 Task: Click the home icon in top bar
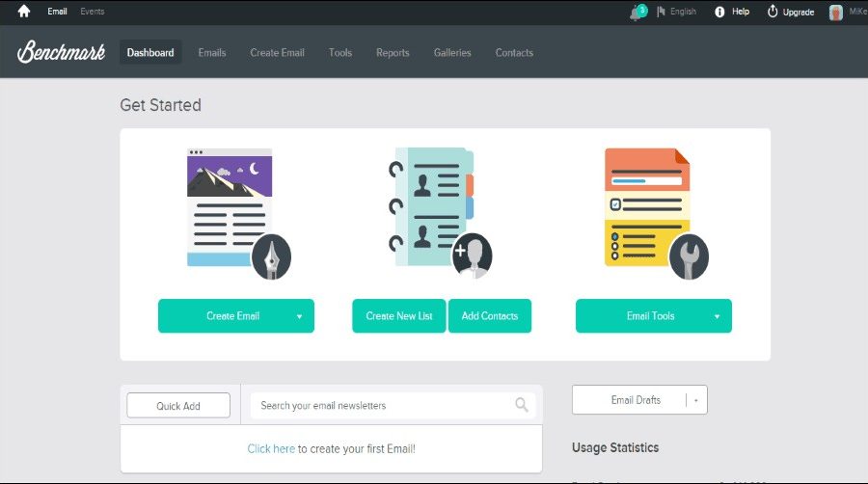point(24,12)
